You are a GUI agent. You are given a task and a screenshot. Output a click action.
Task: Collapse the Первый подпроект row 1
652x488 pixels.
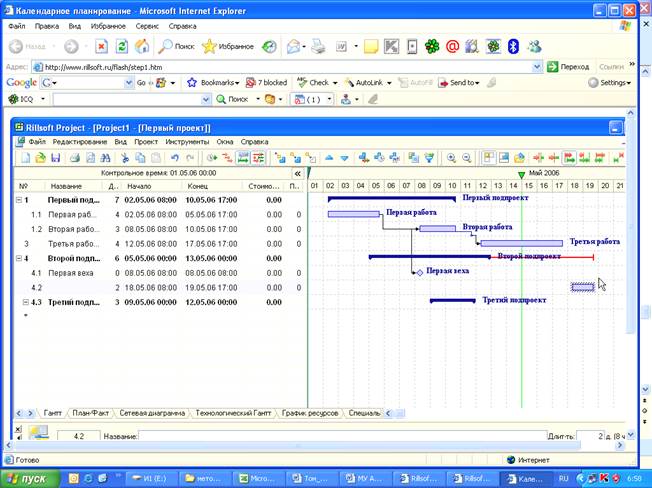pyautogui.click(x=19, y=200)
